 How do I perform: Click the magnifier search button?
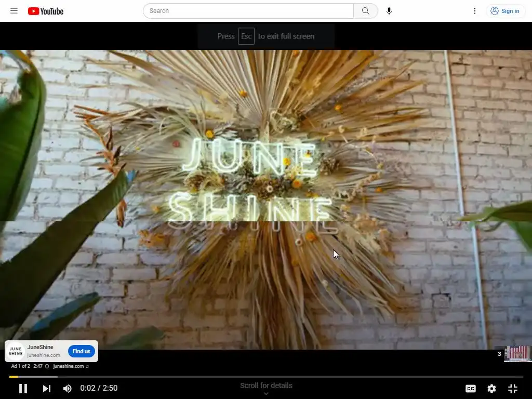[365, 11]
